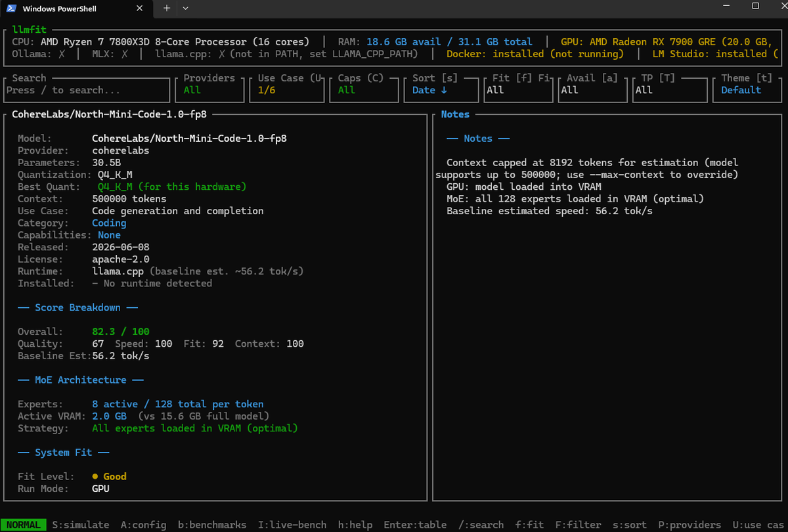
Task: Click the PowerShell icon in the tab
Action: 10,9
